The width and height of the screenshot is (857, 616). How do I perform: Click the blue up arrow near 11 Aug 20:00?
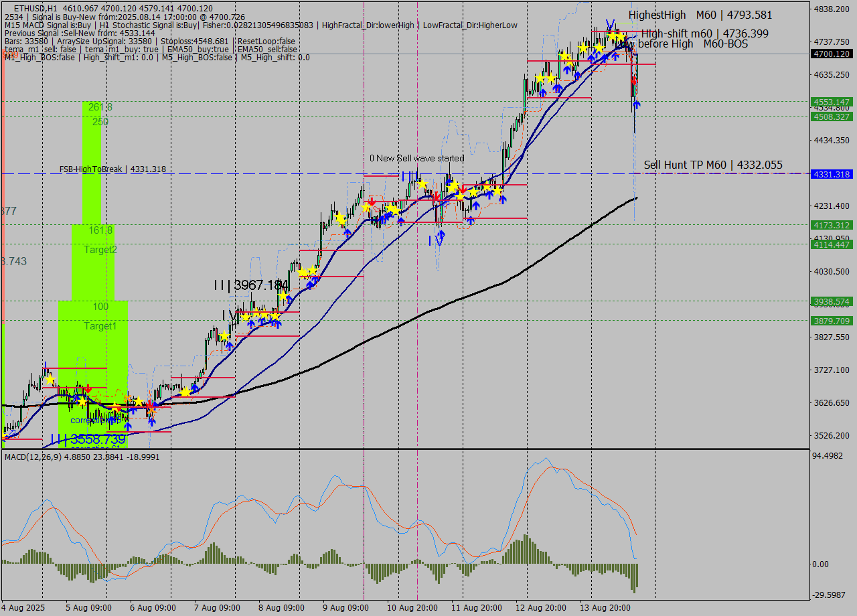click(476, 205)
